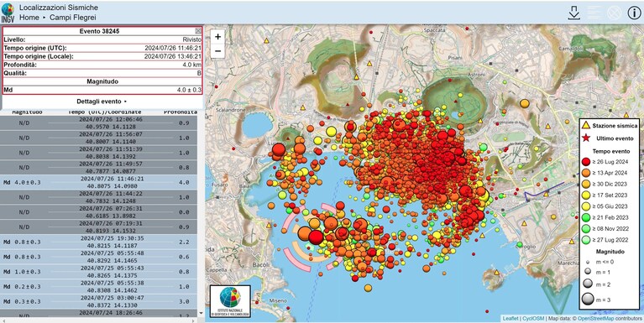This screenshot has height=323, width=644.
Task: Click the yellow ≥ 17 Set 2023 legend swatch
Action: tap(587, 195)
